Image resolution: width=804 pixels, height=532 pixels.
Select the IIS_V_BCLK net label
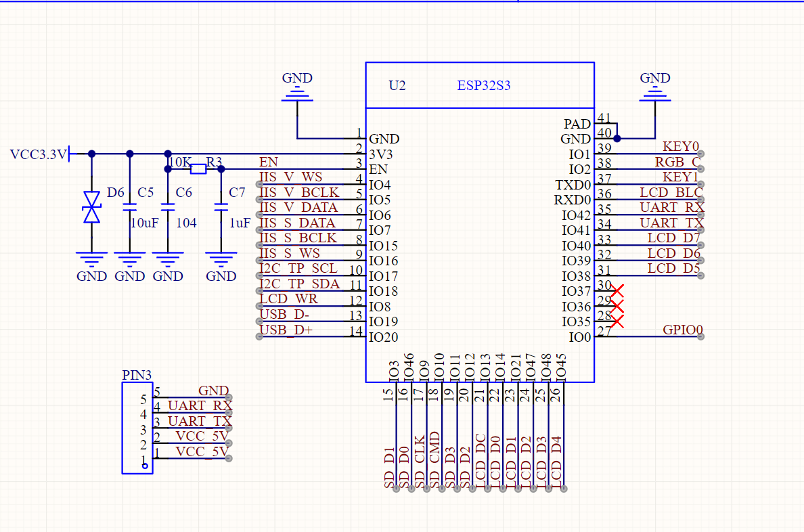coord(299,192)
